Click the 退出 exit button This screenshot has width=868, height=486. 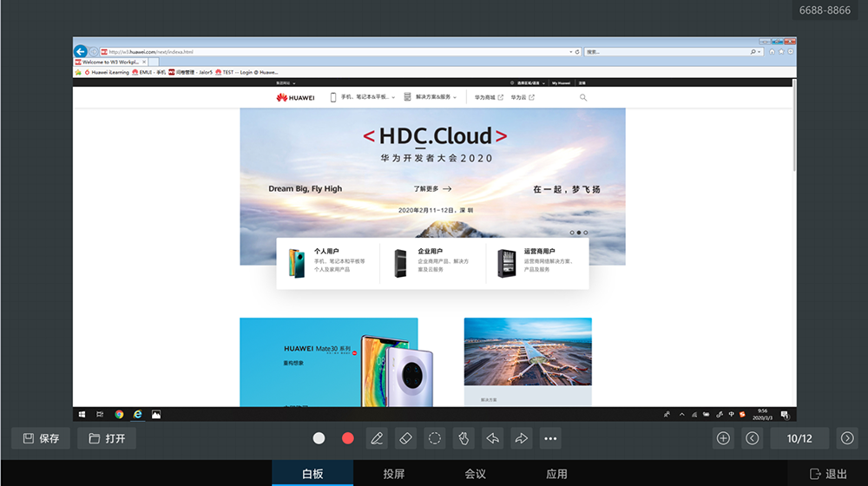click(828, 474)
